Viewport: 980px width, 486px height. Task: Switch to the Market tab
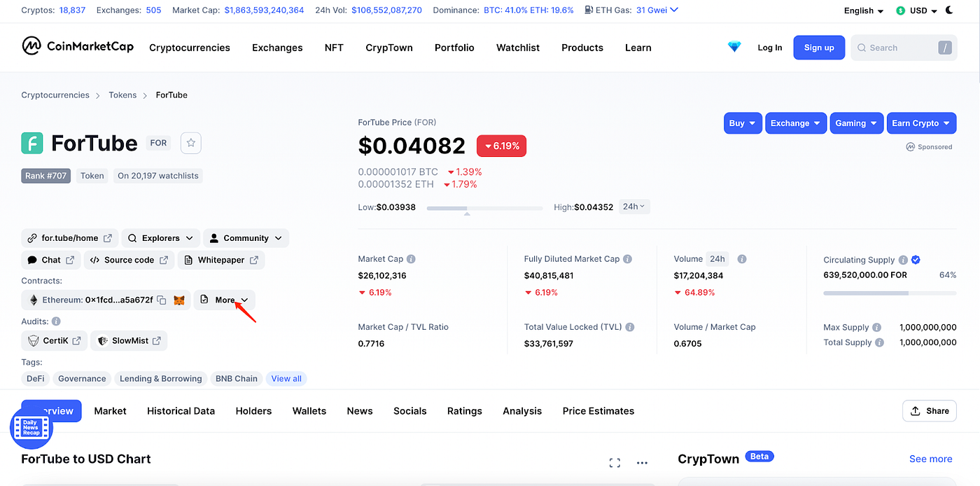pyautogui.click(x=110, y=411)
